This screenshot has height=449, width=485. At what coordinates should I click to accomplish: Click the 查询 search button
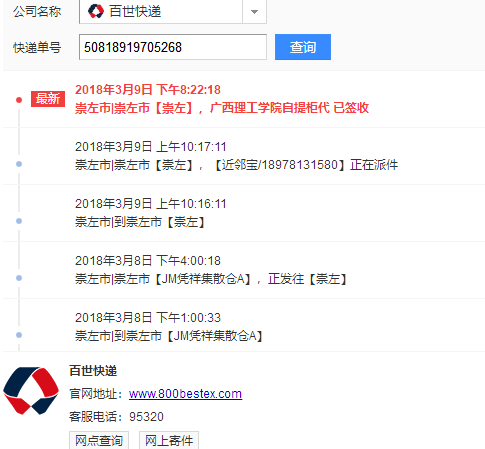coord(303,47)
